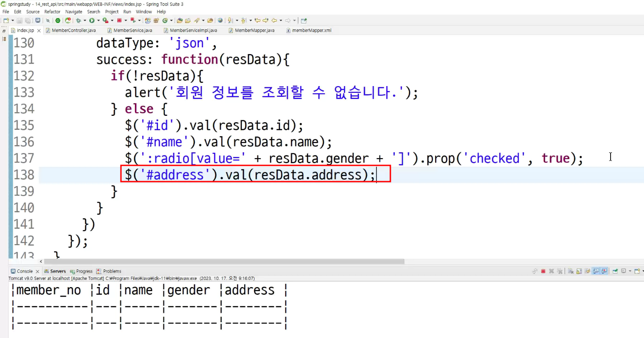
Task: Toggle Word Wrap in the Console toolbar
Action: point(587,271)
